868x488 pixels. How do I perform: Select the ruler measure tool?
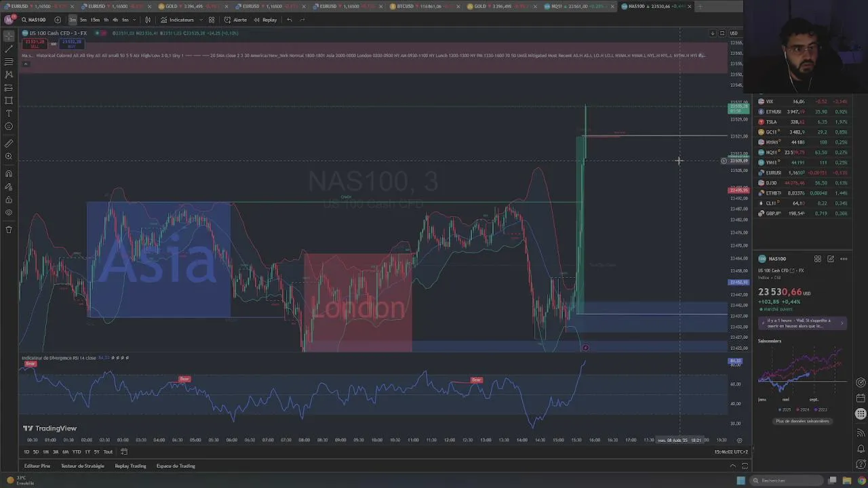tap(9, 144)
